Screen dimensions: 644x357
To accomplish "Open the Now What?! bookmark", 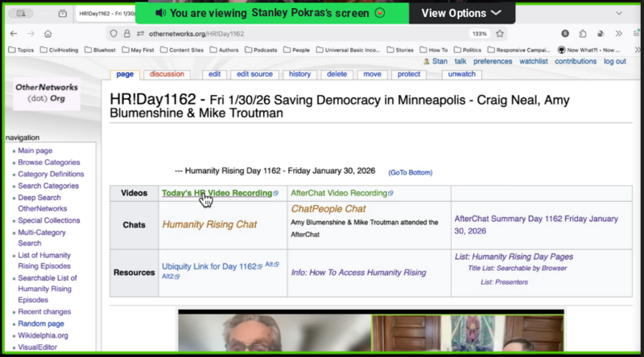I will 588,50.
